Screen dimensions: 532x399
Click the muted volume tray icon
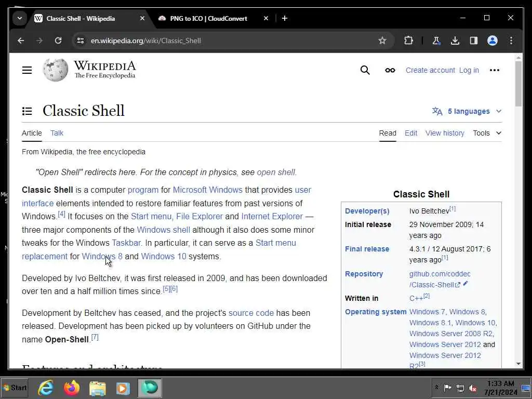click(473, 388)
